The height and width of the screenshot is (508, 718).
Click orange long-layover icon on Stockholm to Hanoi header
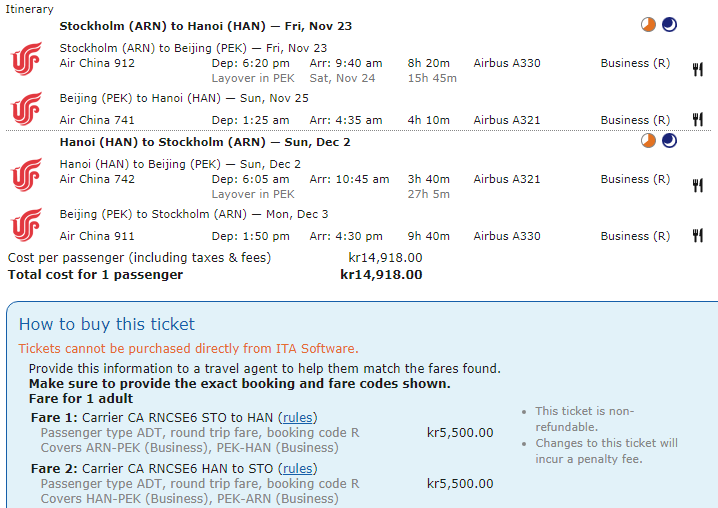point(649,25)
